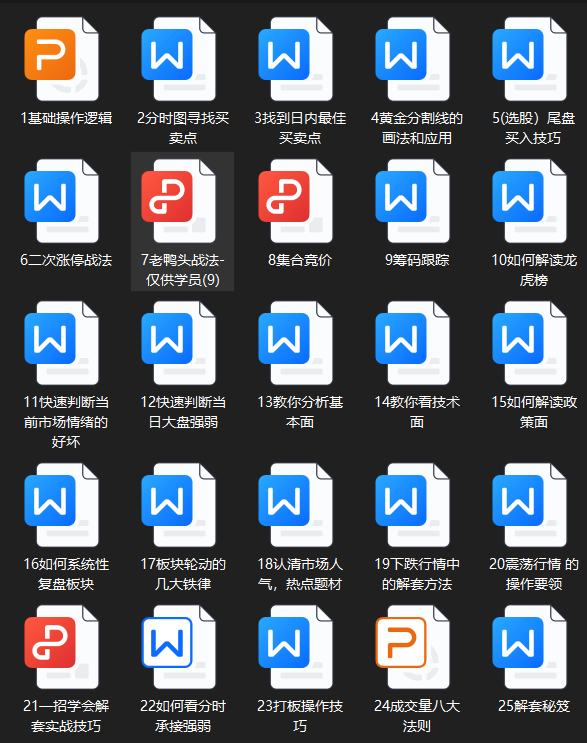Click the Word icon for 12快速判断当日大盘强弱
587x743 pixels.
click(179, 343)
